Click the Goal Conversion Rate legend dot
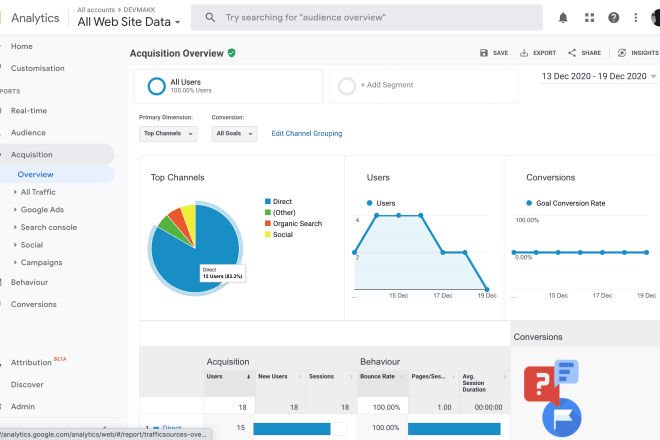Image resolution: width=660 pixels, height=440 pixels. 529,203
